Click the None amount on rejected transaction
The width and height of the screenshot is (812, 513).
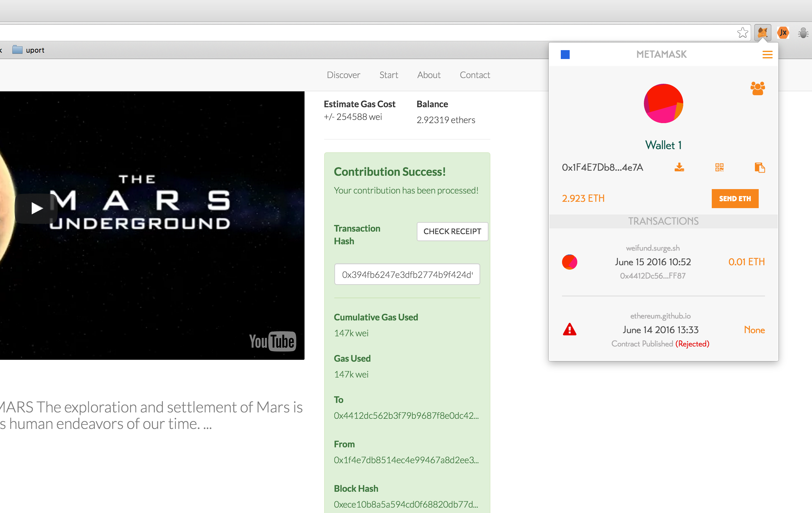point(754,330)
